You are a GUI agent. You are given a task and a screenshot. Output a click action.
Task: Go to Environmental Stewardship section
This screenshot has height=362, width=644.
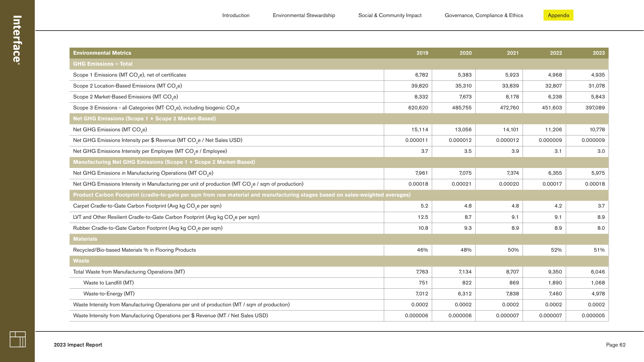click(304, 15)
